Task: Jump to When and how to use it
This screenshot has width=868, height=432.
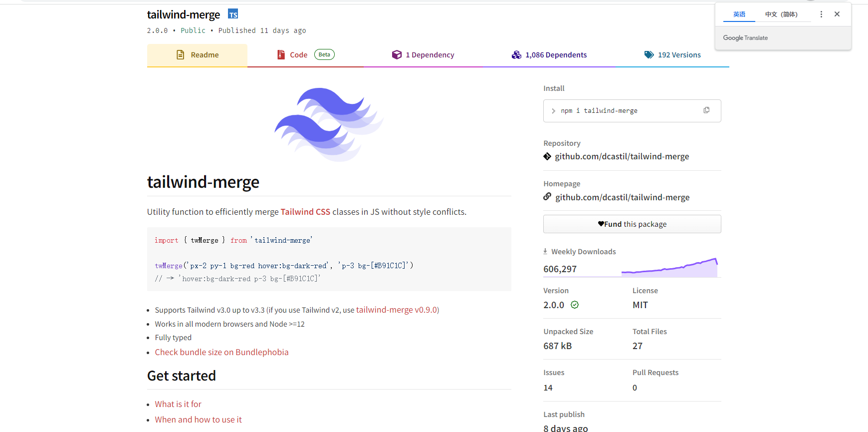Action: pos(198,420)
